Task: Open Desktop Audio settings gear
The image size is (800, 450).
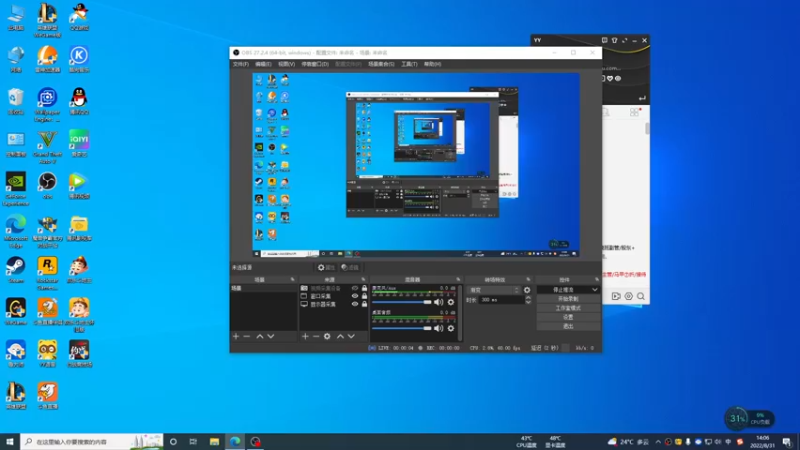Action: click(x=451, y=328)
